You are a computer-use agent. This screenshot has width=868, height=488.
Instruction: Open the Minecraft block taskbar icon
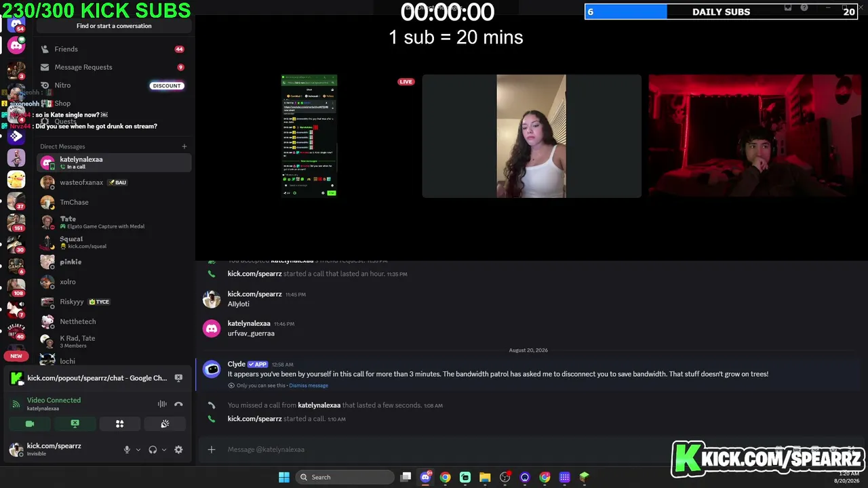point(584,477)
